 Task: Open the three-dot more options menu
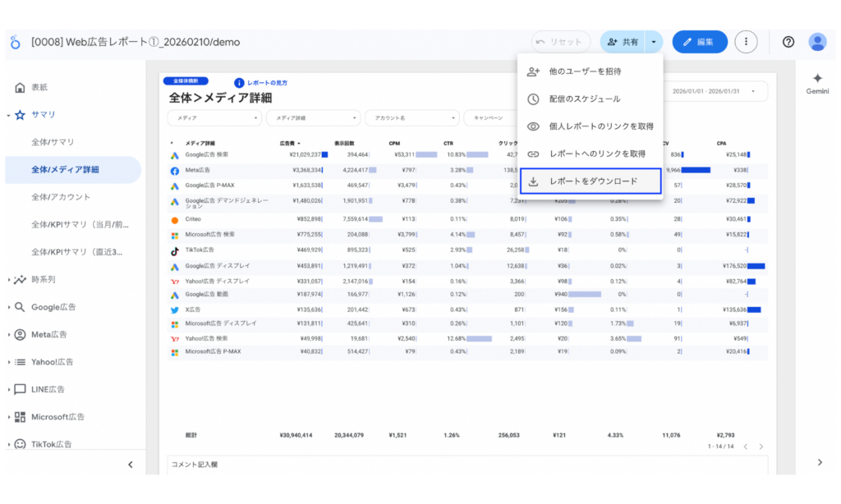click(x=746, y=41)
